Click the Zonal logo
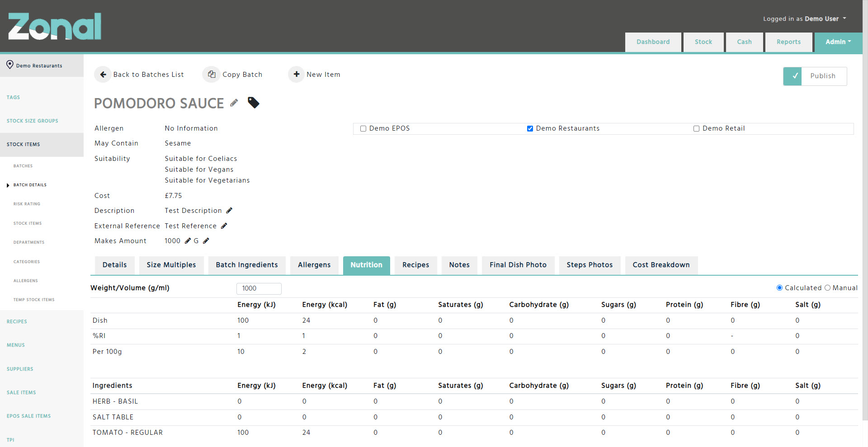This screenshot has height=447, width=868. (55, 26)
